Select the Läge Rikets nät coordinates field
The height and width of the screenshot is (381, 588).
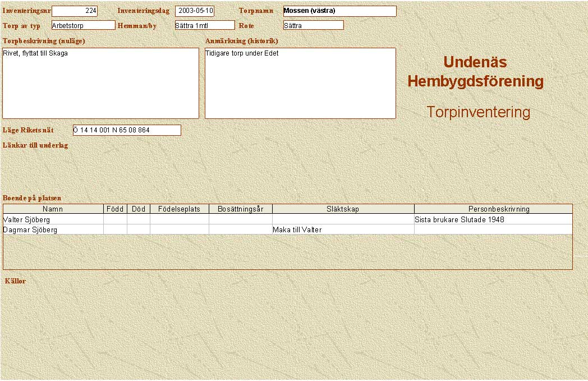[127, 130]
